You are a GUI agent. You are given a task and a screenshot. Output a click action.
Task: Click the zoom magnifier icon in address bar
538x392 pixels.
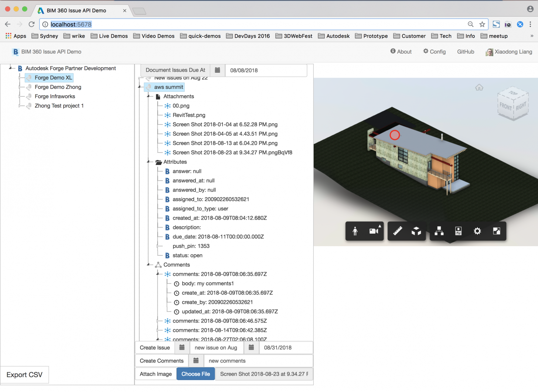[x=471, y=24]
